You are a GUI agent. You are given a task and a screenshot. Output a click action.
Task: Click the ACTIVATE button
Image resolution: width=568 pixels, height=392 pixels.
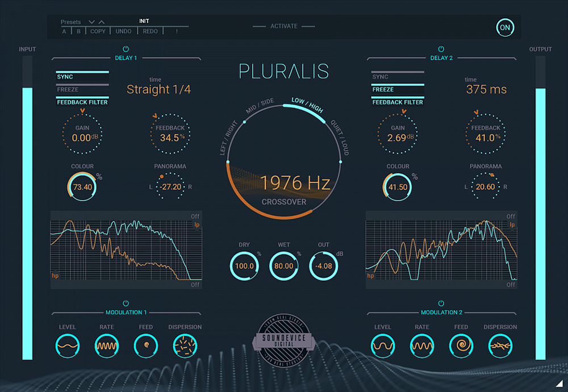pyautogui.click(x=283, y=26)
